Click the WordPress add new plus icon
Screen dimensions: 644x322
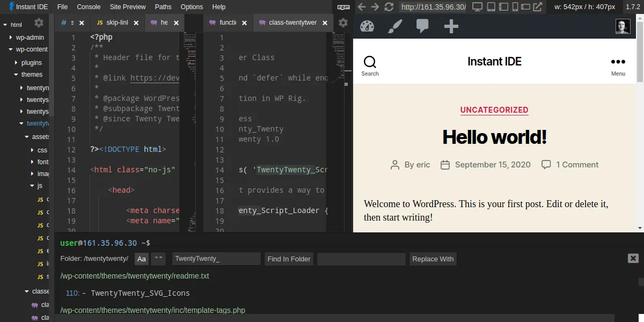[451, 26]
